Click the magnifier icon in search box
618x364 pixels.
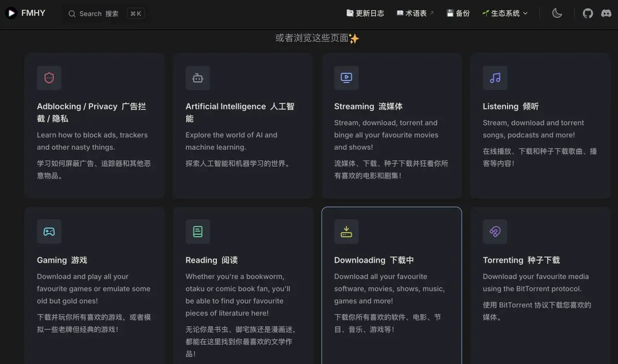click(72, 14)
